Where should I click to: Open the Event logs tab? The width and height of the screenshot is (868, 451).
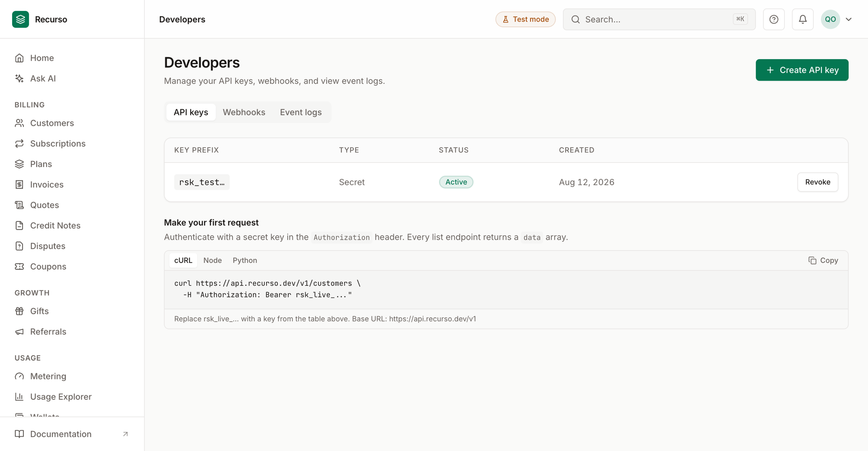301,112
